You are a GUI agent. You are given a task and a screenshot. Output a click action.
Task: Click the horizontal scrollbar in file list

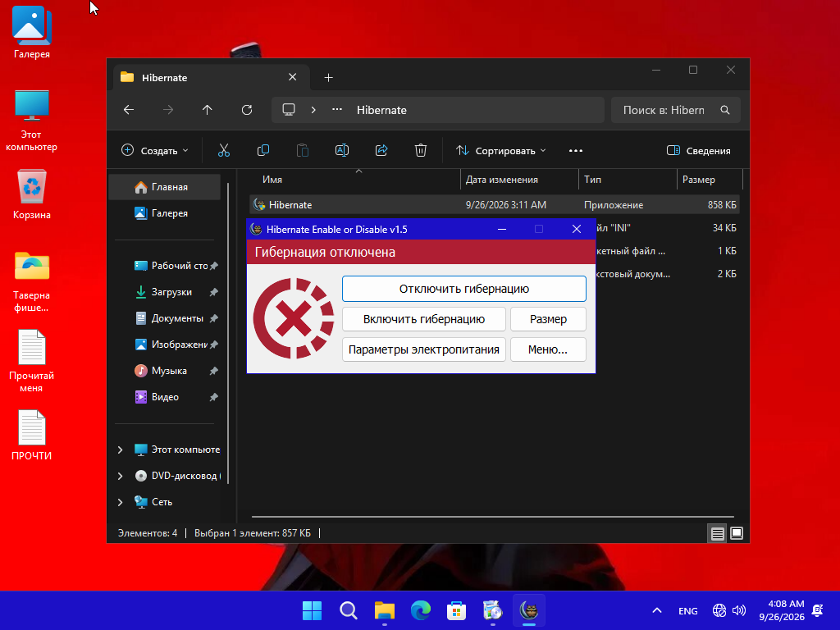pos(492,517)
